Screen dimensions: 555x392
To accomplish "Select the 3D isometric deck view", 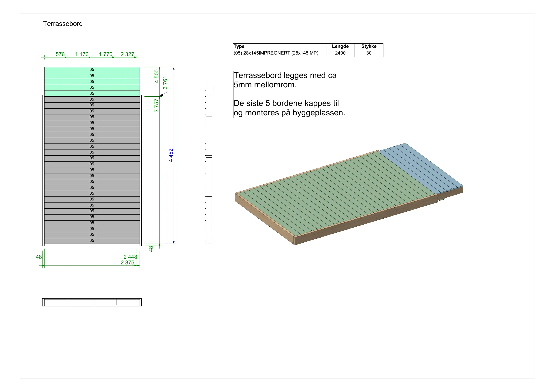I will (349, 194).
